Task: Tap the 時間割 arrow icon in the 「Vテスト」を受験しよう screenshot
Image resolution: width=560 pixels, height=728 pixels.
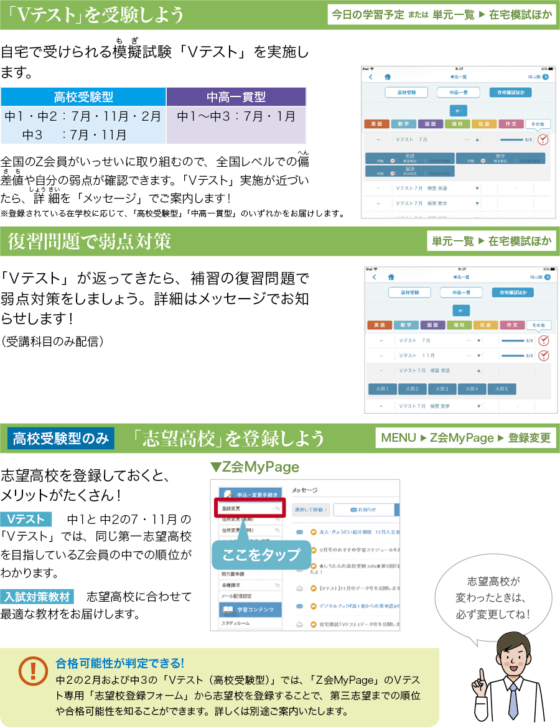Action: point(546,77)
